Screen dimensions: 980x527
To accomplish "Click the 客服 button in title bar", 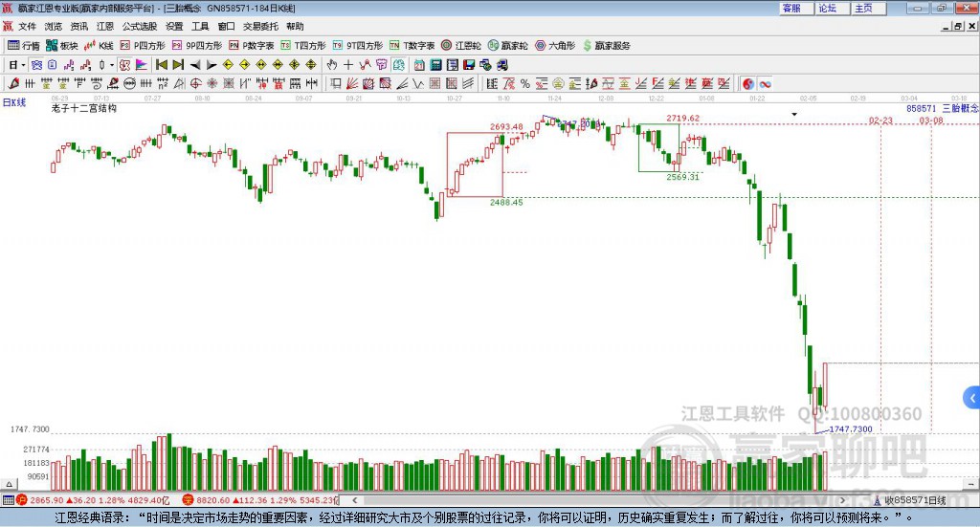I will click(x=797, y=8).
